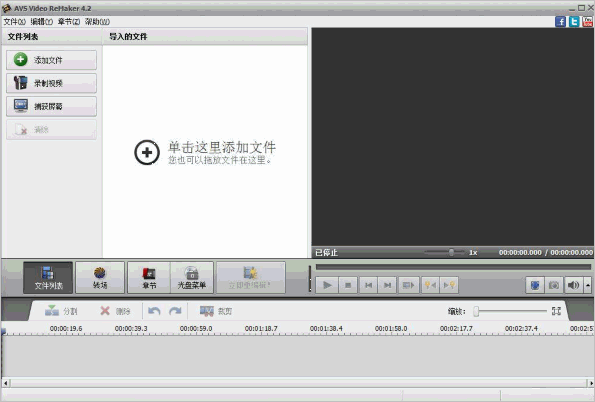Jump to previous frame button
The height and width of the screenshot is (402, 595).
[x=368, y=285]
